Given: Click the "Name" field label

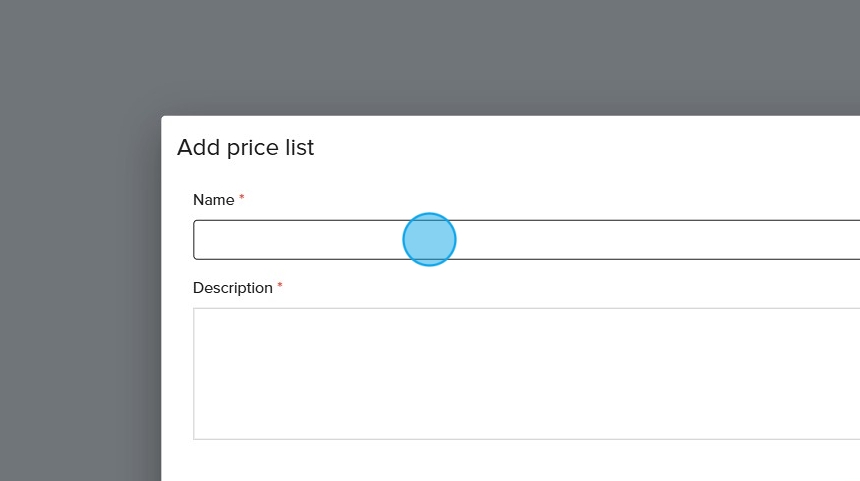Looking at the screenshot, I should tap(213, 200).
